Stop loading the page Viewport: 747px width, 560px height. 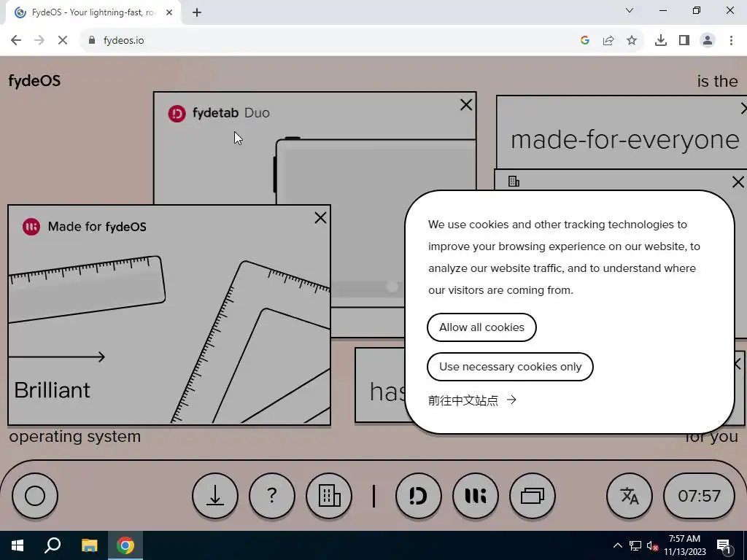pos(63,41)
